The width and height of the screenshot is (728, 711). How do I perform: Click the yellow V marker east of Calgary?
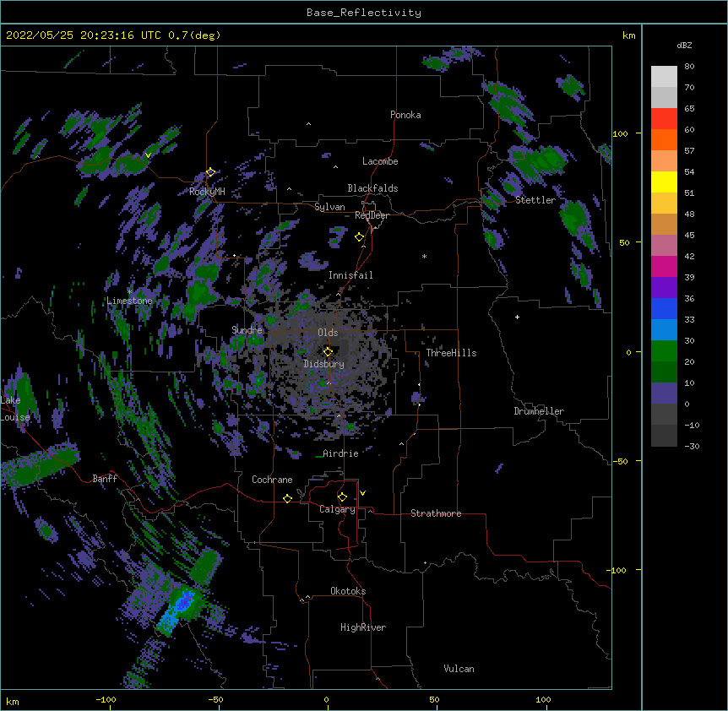pyautogui.click(x=362, y=493)
